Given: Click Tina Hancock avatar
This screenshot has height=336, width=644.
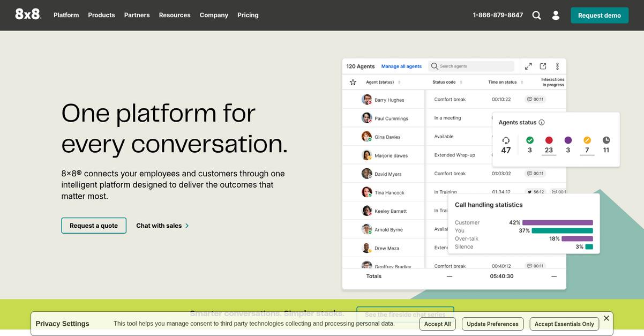Looking at the screenshot, I should tap(366, 192).
